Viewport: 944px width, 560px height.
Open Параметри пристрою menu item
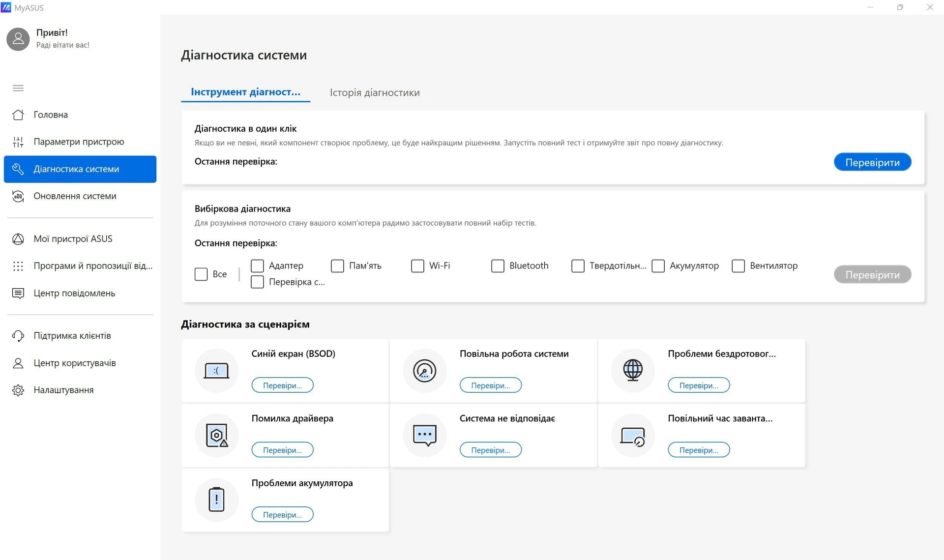click(x=80, y=142)
